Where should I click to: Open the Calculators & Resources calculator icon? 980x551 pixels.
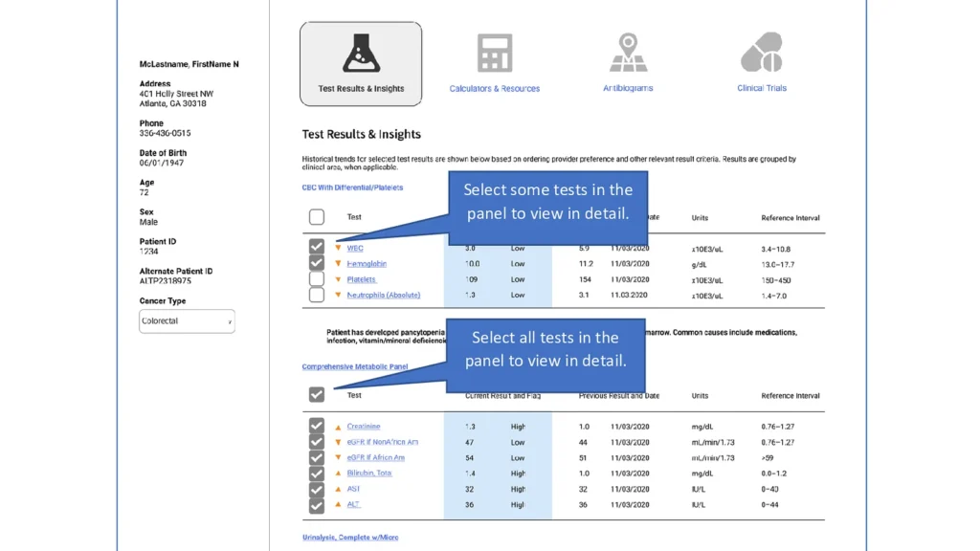pyautogui.click(x=494, y=53)
